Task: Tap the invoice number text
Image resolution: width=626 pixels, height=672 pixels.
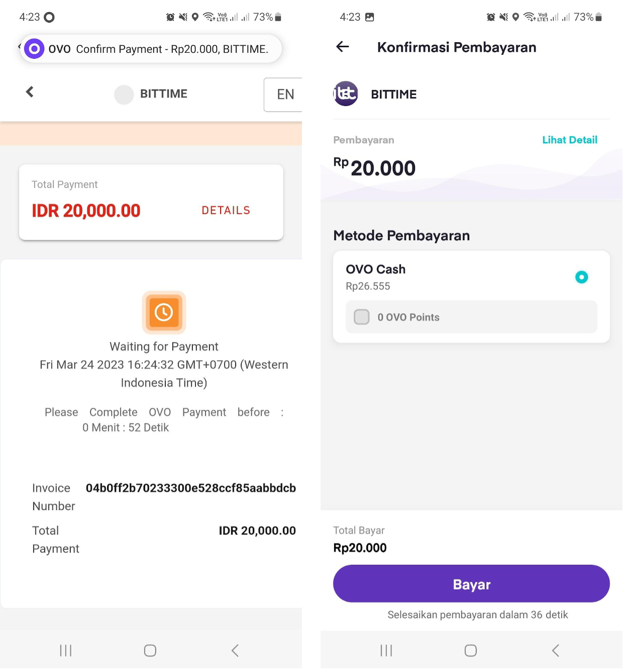Action: [x=190, y=488]
